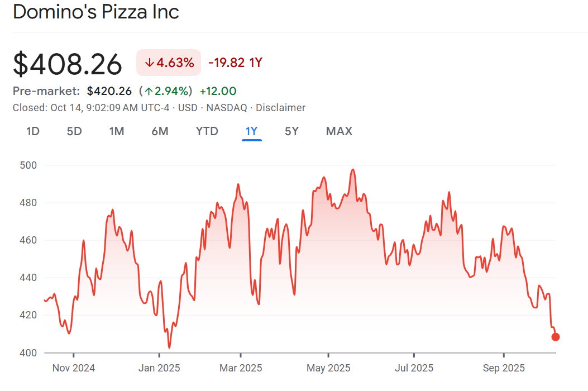Click the active 1Y tab
Viewport: 588px width, 391px height.
coord(251,131)
